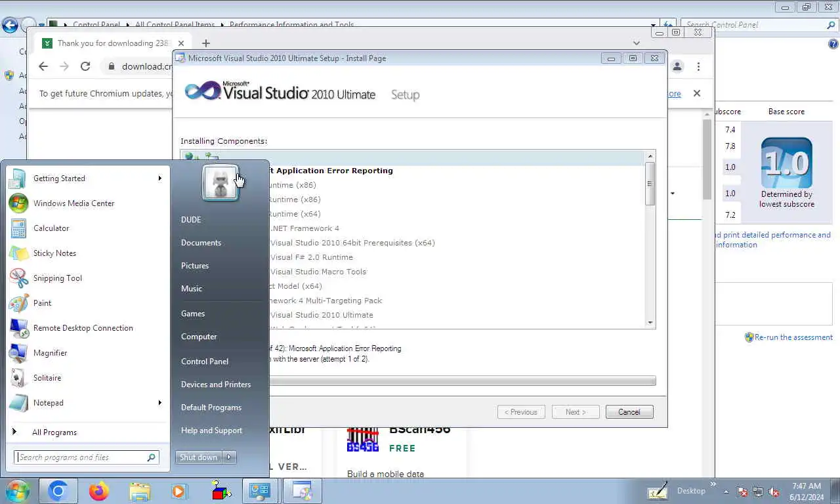Click the Magnifier icon in Start menu

18,353
